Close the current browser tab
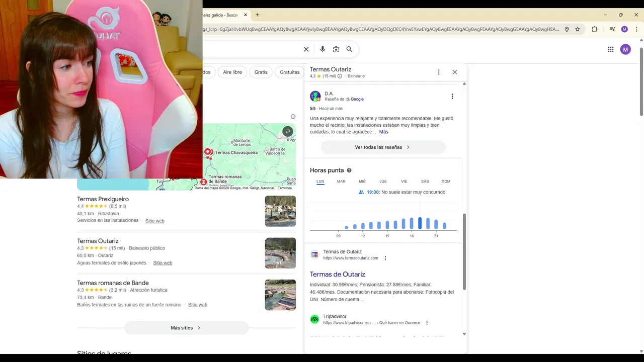Viewport: 644px width, 362px height. [246, 15]
